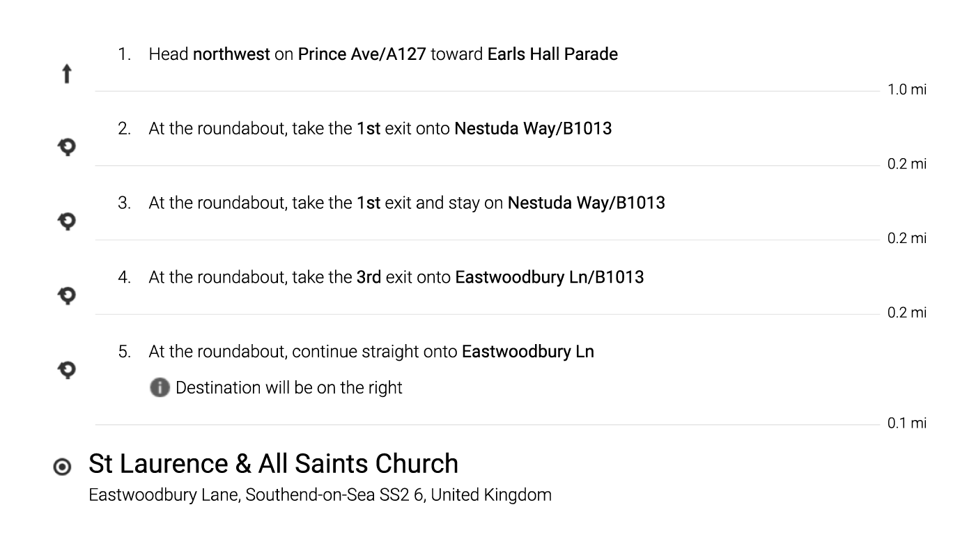
Task: Open the St Laurence & All Saints Church destination
Action: coord(273,464)
